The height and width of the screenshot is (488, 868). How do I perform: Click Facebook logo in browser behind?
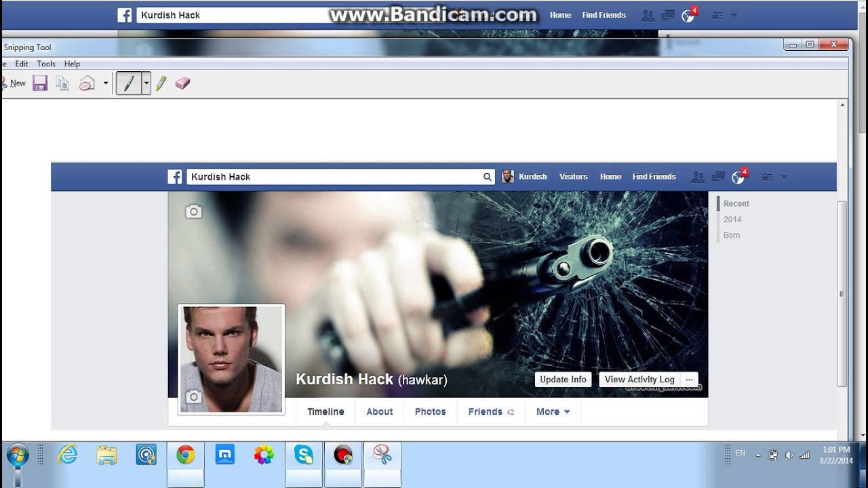tap(124, 15)
